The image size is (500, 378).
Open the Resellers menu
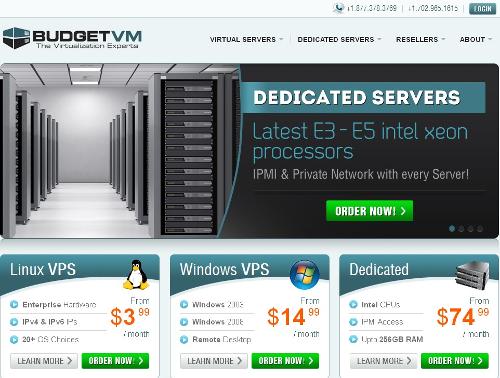(417, 39)
